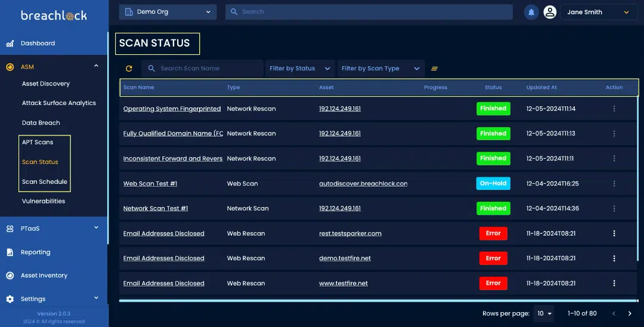The width and height of the screenshot is (644, 327).
Task: Click Finished badge for Network Scan Test #1
Action: (493, 208)
